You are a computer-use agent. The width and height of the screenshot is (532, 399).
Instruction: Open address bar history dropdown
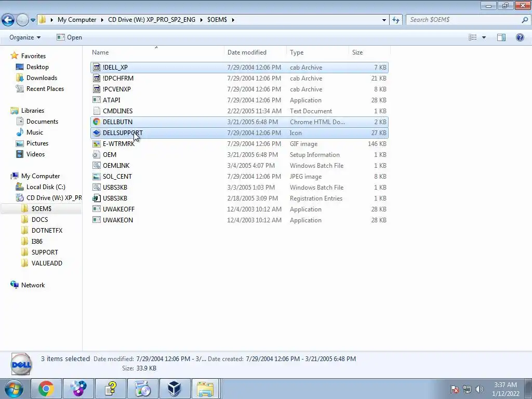coord(384,20)
